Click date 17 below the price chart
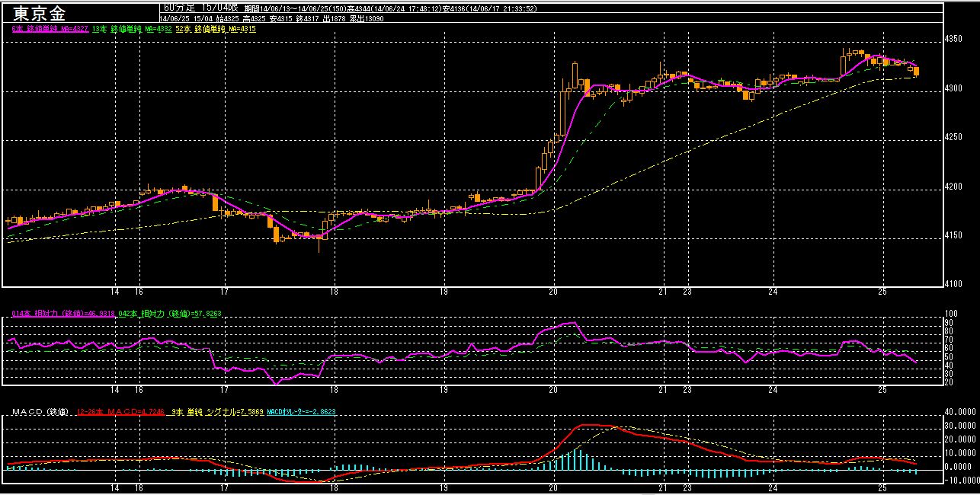980x495 pixels. click(x=224, y=292)
